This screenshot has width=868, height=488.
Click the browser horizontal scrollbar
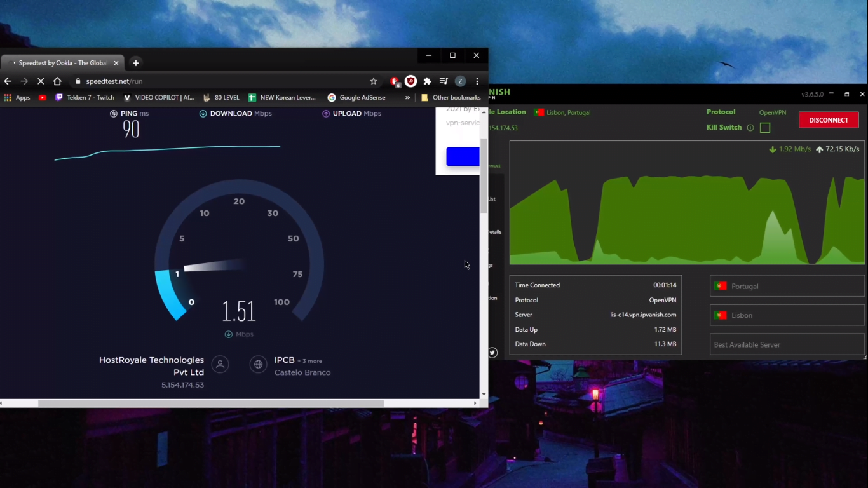coord(211,403)
